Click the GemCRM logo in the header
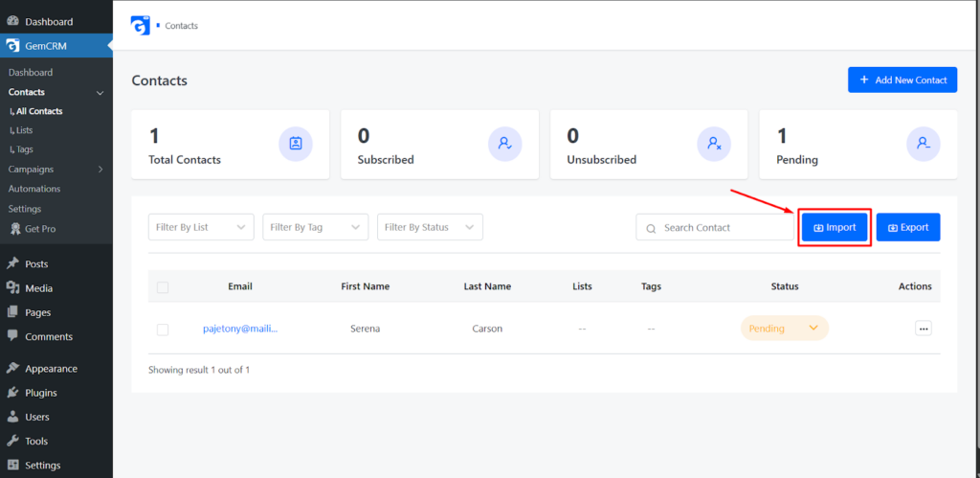The image size is (980, 478). click(x=140, y=25)
